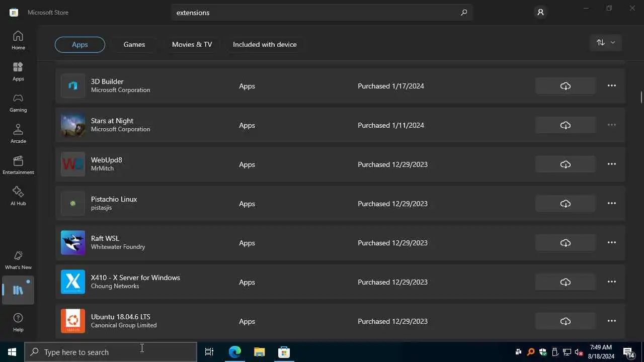Download X410 via cloud icon
Image resolution: width=644 pixels, height=362 pixels.
tap(566, 282)
